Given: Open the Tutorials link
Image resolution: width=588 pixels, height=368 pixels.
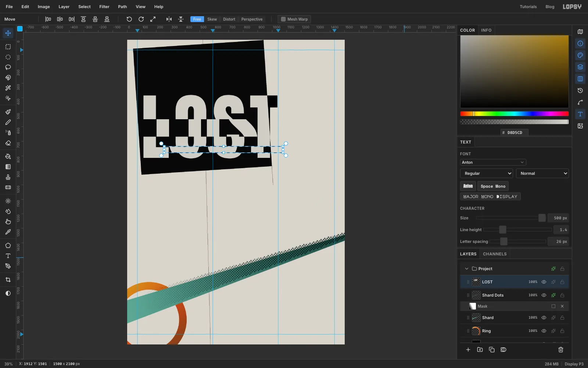Looking at the screenshot, I should [x=528, y=7].
